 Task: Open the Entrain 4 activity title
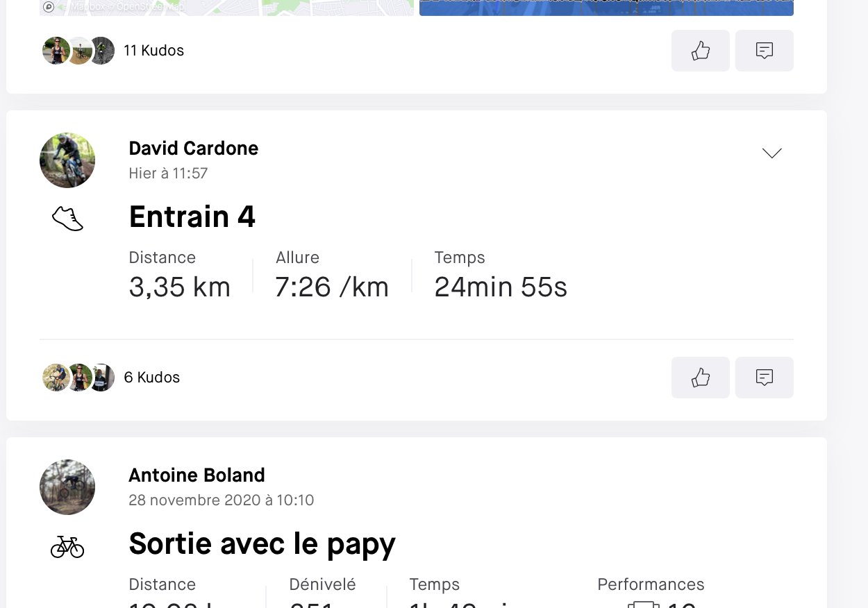click(192, 217)
